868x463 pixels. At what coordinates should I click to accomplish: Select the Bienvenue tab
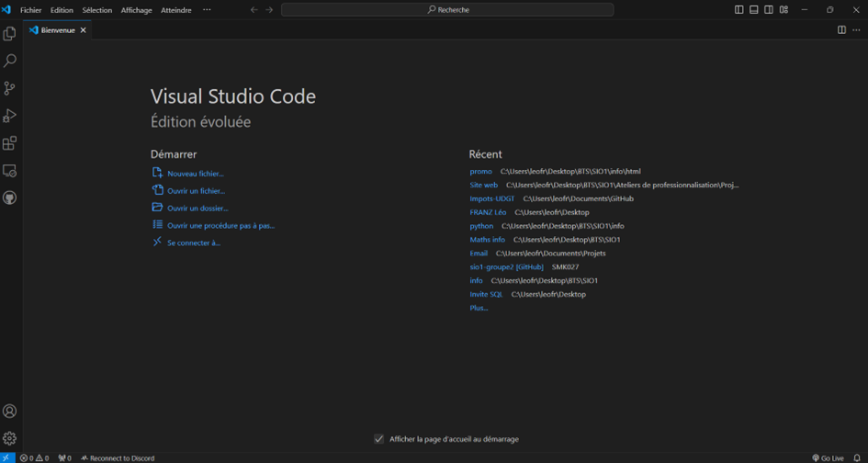[x=58, y=30]
